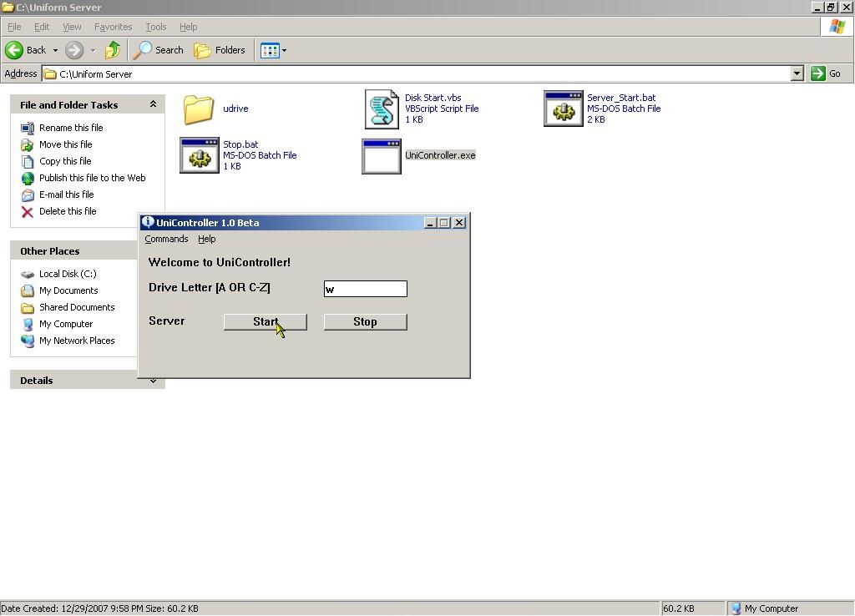Click Delete this file link
The height and width of the screenshot is (616, 855).
point(68,211)
